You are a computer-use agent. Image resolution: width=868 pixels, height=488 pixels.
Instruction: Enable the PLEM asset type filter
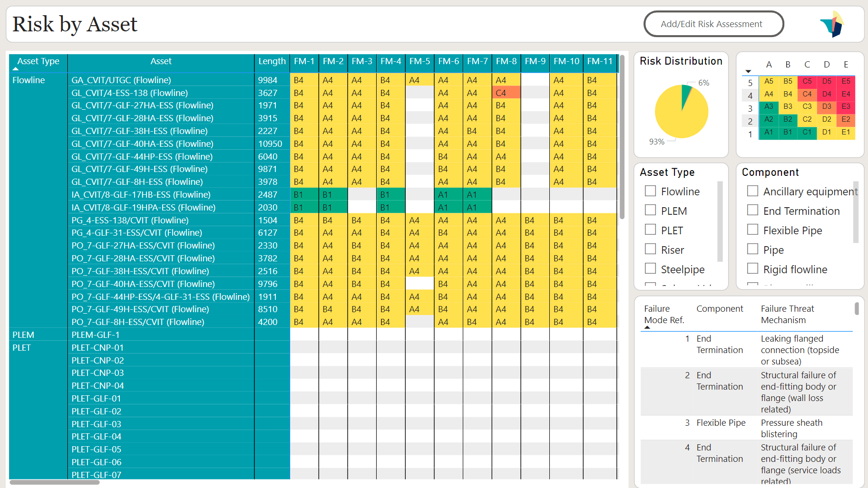[650, 211]
